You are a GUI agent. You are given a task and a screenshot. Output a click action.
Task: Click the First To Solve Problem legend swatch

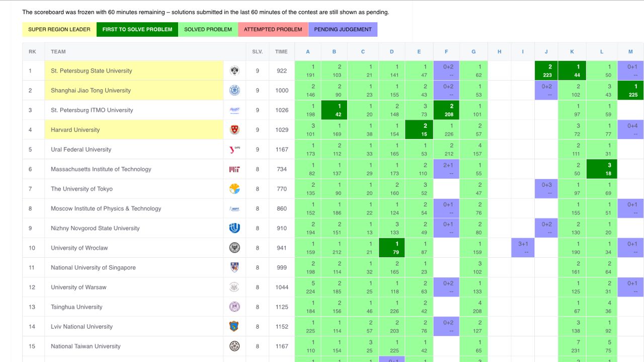[137, 29]
